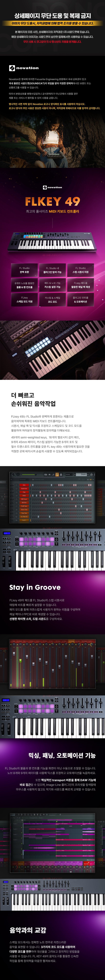
Task: Open the photo of the woman playing outdoors
Action: pyautogui.click(x=52, y=141)
